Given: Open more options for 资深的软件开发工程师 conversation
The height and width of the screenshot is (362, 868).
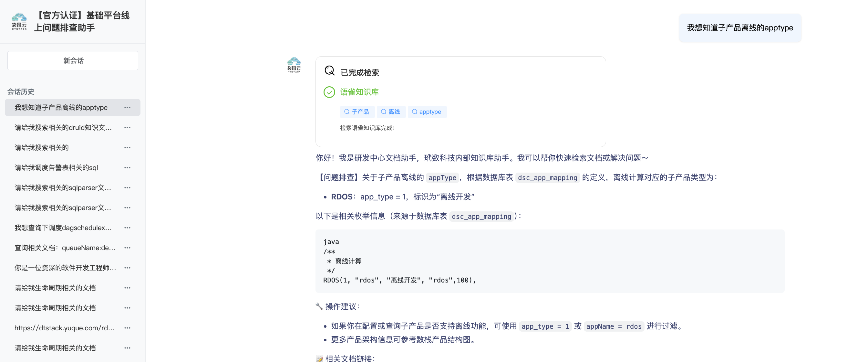Looking at the screenshot, I should point(127,268).
